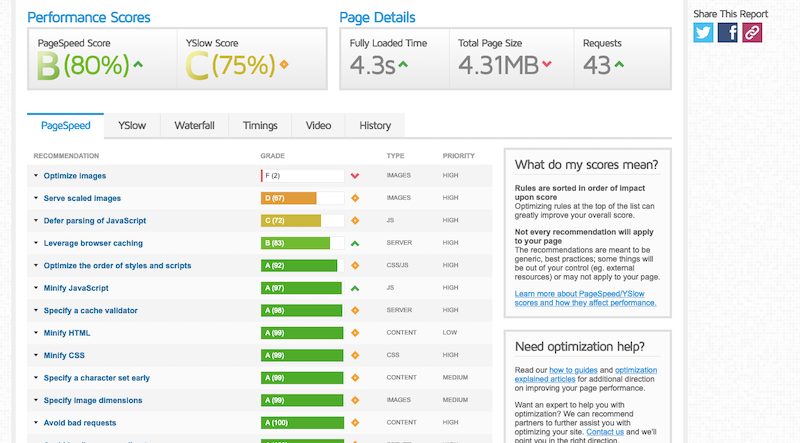800x443 pixels.
Task: Click red down arrow beside Optimize images grade
Action: pos(354,176)
